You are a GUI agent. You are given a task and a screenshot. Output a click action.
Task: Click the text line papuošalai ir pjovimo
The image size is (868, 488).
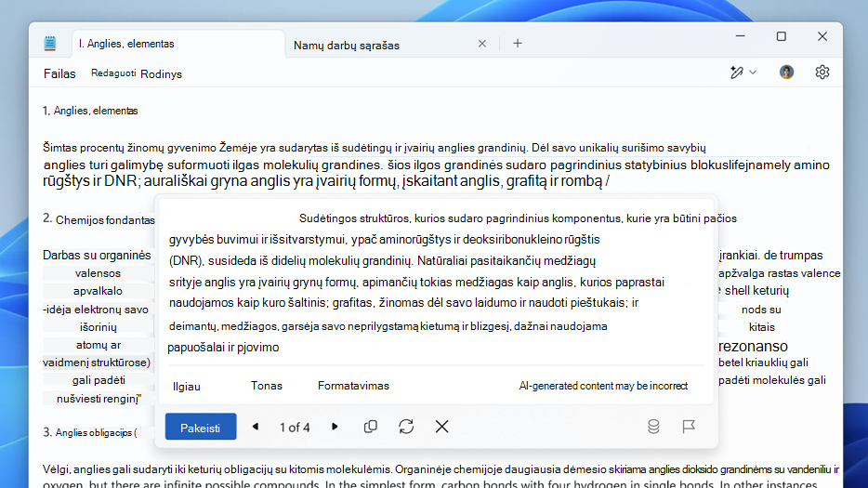(x=223, y=348)
